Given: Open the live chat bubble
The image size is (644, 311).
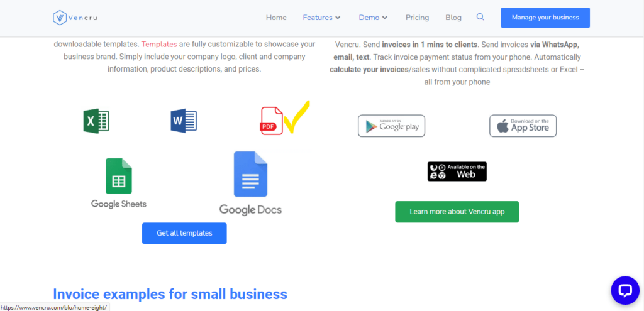Looking at the screenshot, I should coord(625,290).
